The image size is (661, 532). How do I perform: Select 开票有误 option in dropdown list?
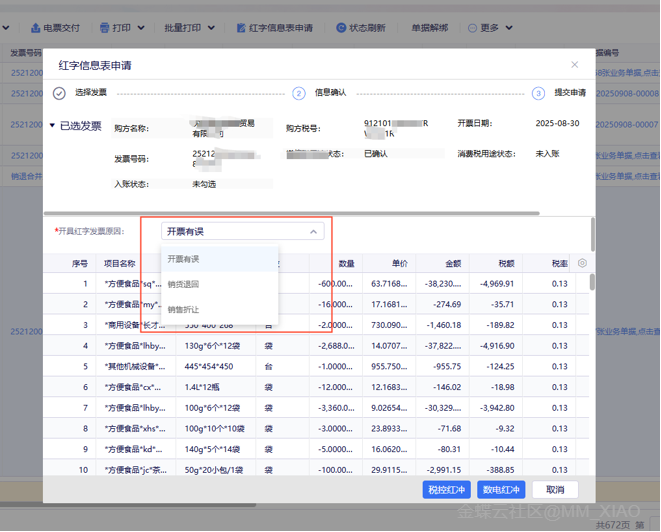click(x=220, y=259)
